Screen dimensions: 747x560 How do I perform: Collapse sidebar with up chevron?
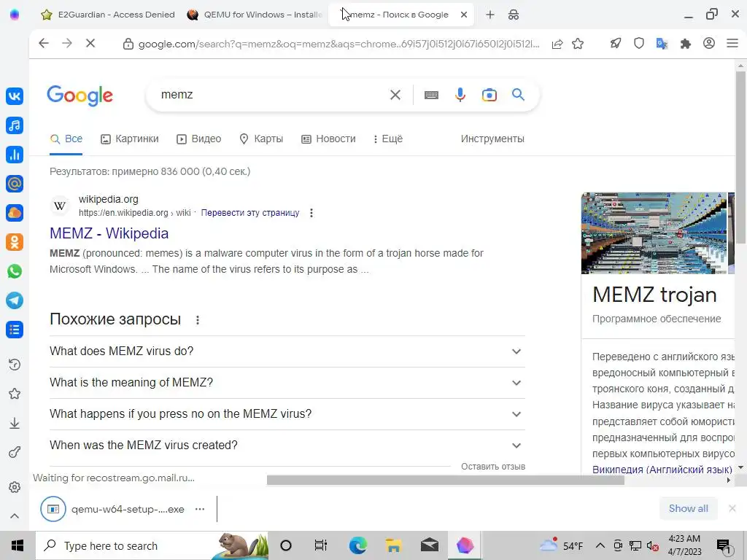15,516
